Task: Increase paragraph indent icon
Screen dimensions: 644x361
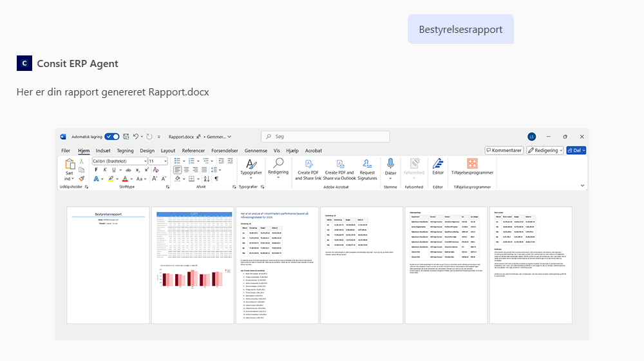Action: coord(231,161)
